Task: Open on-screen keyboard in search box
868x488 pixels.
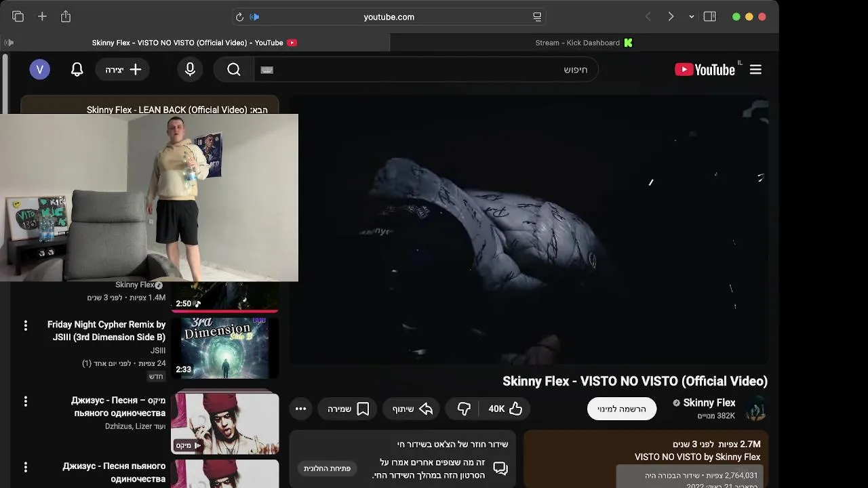Action: coord(267,70)
